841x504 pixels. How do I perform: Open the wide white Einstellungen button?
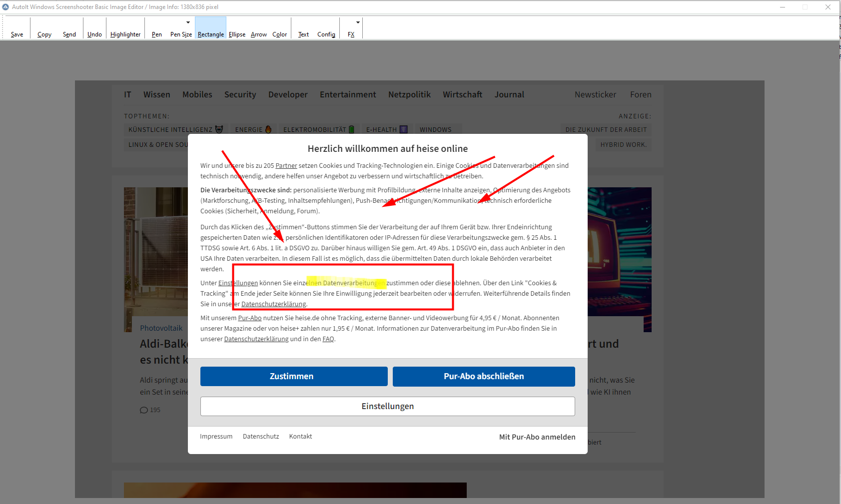(x=387, y=406)
